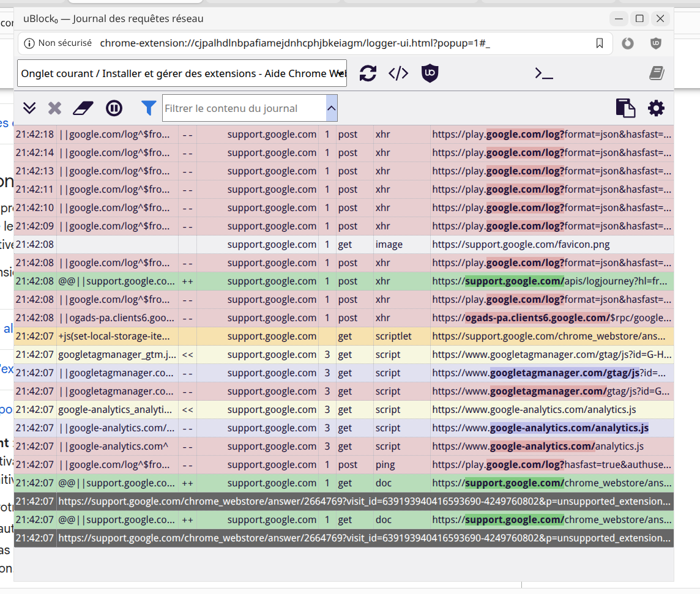Click the 'scriptlet' type cell
700x594 pixels.
pos(402,336)
